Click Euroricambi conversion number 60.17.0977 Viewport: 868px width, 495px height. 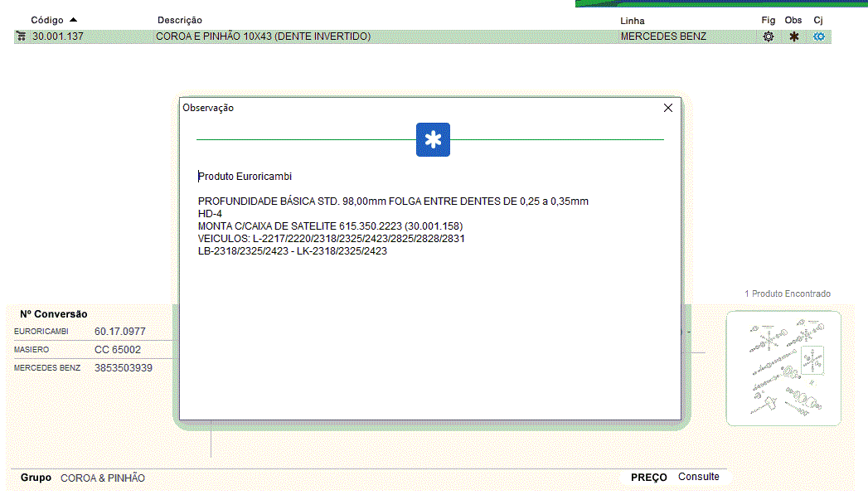tap(119, 332)
